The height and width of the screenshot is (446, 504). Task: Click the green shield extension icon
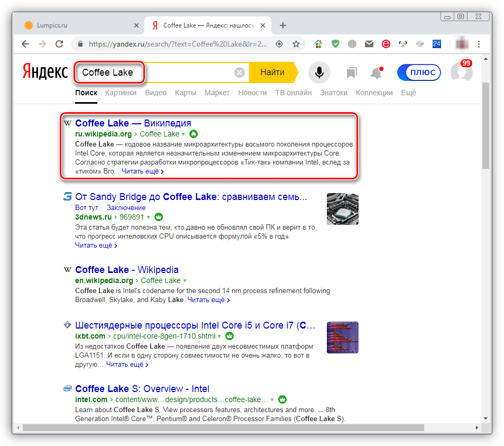click(x=335, y=44)
